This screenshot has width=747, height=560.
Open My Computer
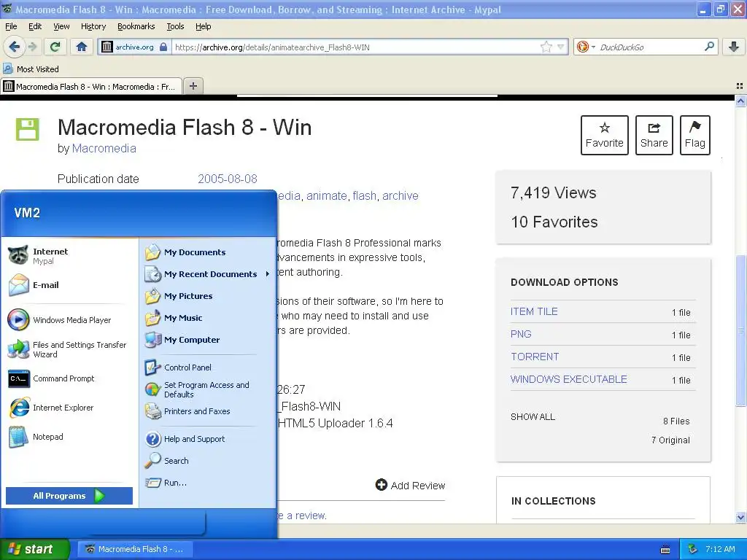207,340
